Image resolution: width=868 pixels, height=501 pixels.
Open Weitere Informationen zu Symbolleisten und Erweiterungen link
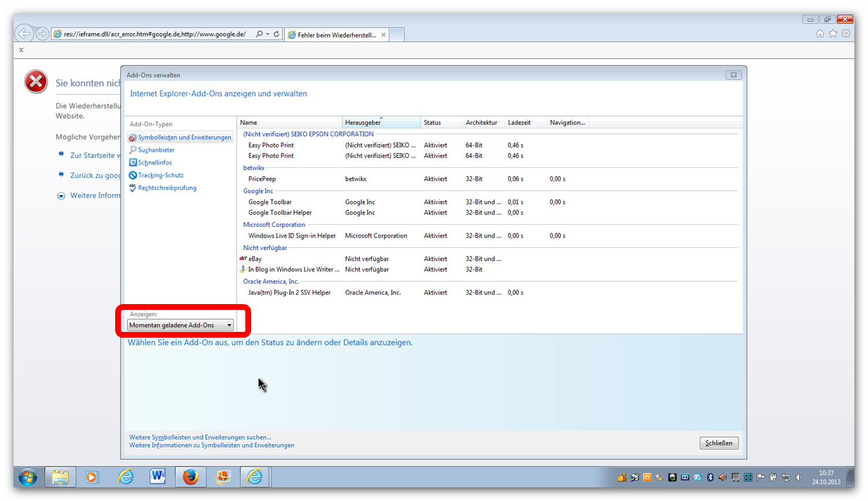(x=211, y=445)
